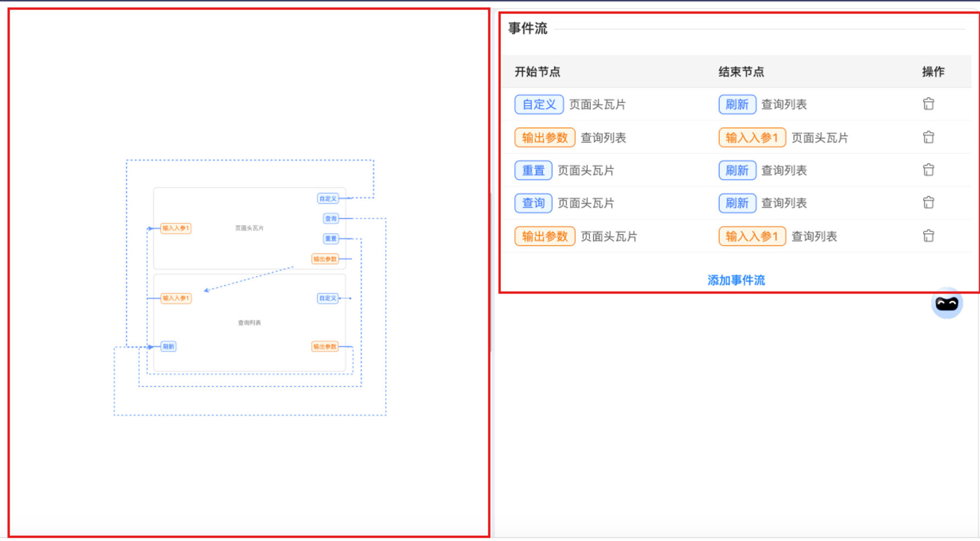Click the 重置 tag in the start node column

(x=533, y=171)
